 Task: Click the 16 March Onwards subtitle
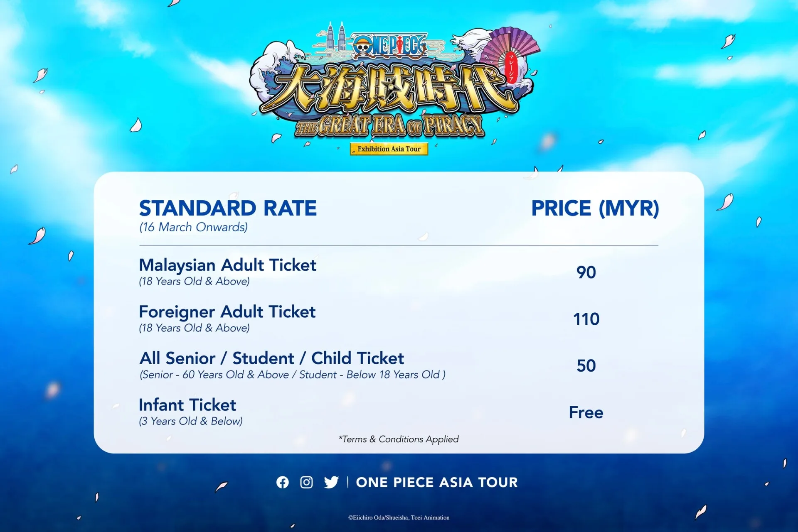click(x=193, y=227)
